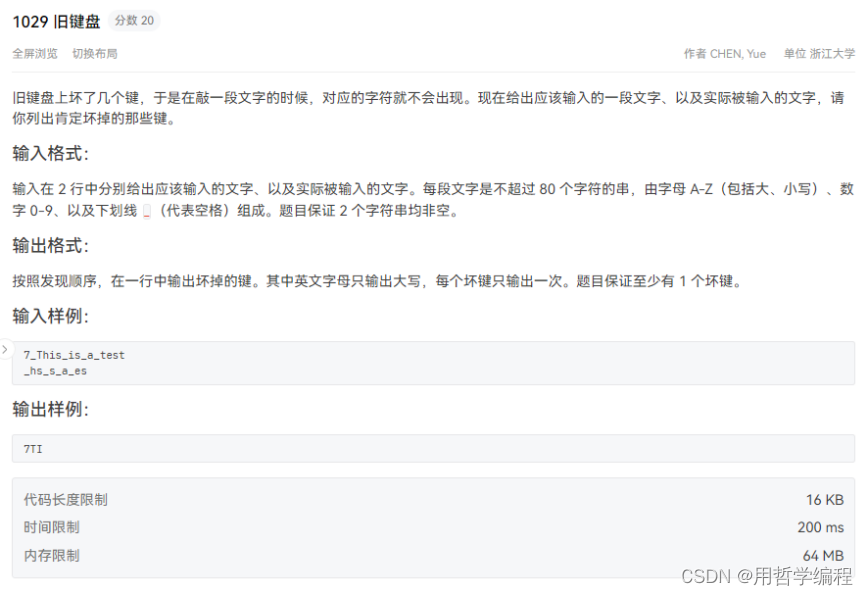Switch layout via 切换布局
Screen dimensions: 868x595
coord(95,54)
